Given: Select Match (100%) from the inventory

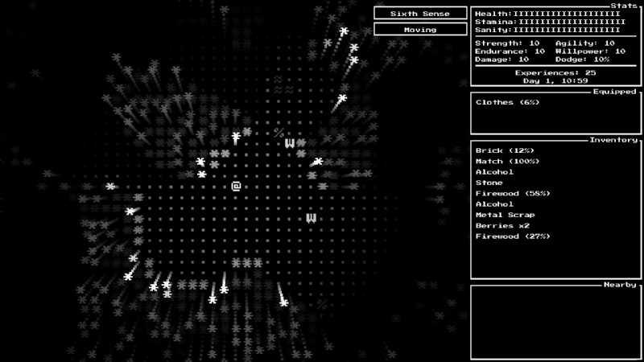Looking at the screenshot, I should click(508, 162).
